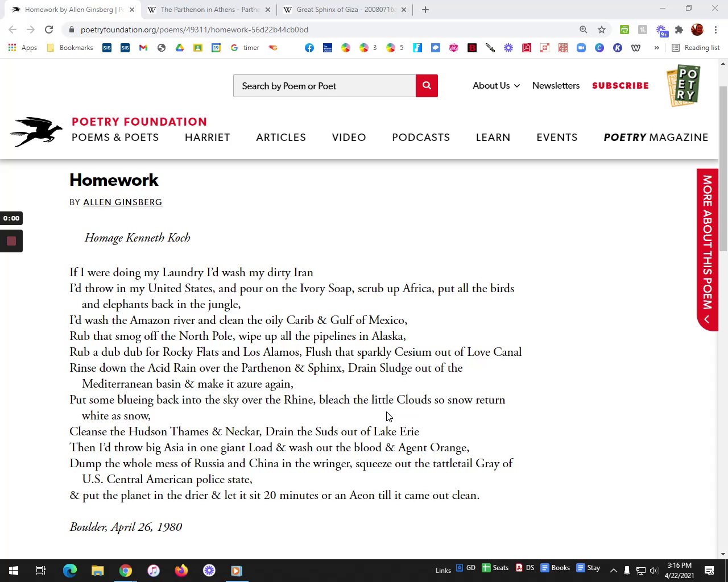
Task: Open the Zoom bookmark icon
Action: pos(581,48)
